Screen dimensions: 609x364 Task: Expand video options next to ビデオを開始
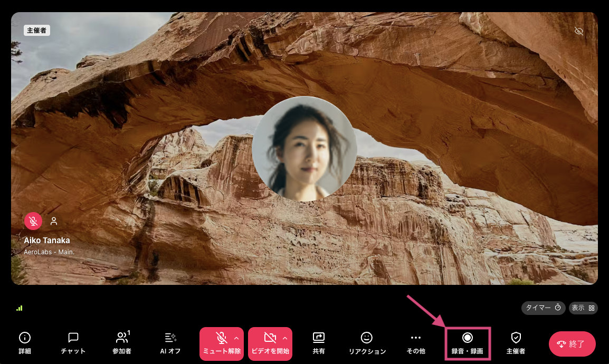285,338
